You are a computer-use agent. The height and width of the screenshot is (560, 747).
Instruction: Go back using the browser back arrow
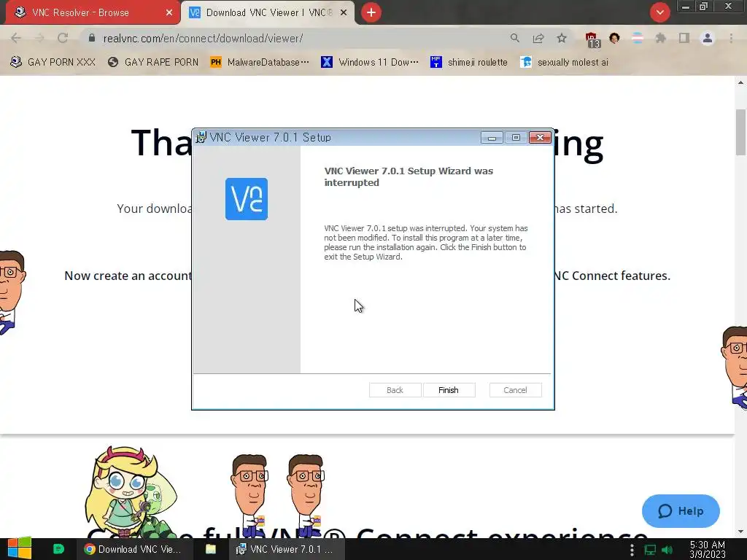(16, 38)
